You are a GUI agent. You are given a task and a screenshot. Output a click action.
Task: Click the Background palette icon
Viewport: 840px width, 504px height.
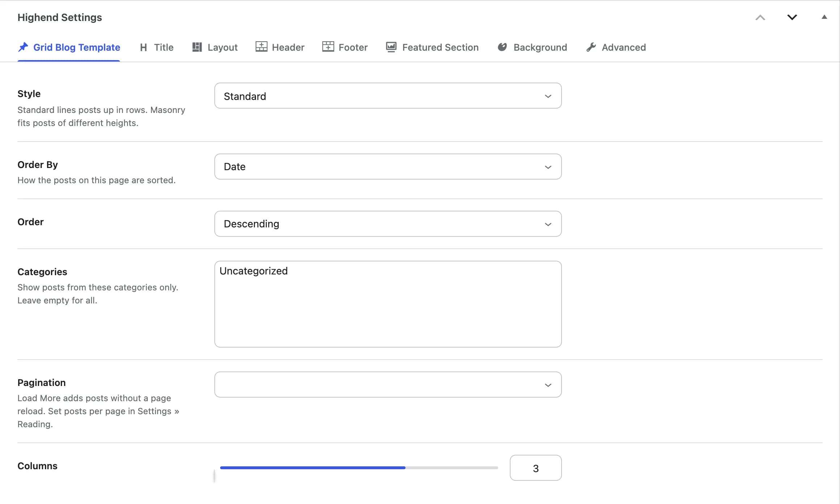click(502, 47)
